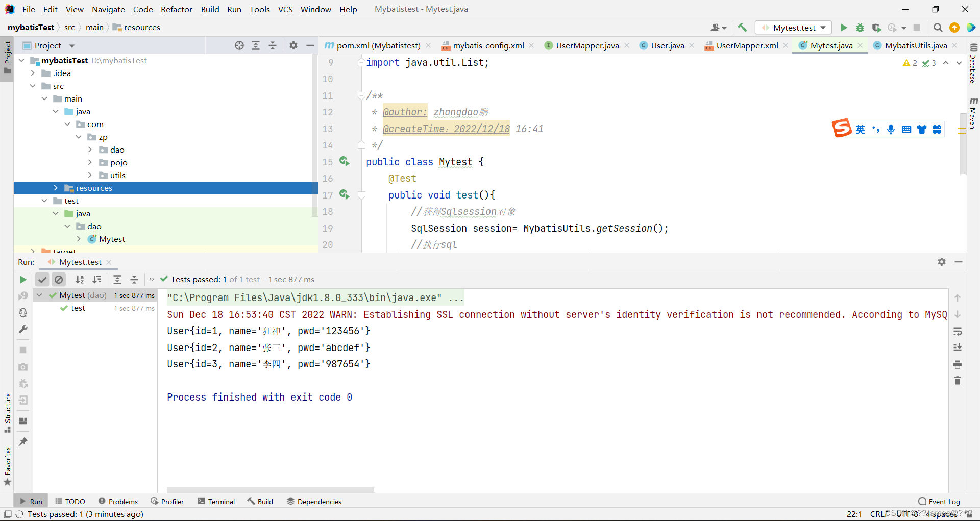Click the 'main' breadcrumb in navigation bar
980x521 pixels.
[94, 28]
